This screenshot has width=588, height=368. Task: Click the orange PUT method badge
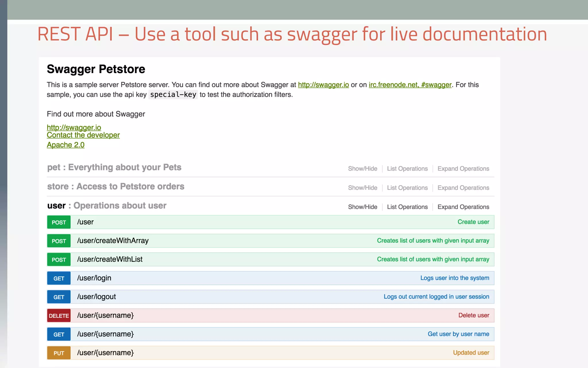click(x=59, y=353)
